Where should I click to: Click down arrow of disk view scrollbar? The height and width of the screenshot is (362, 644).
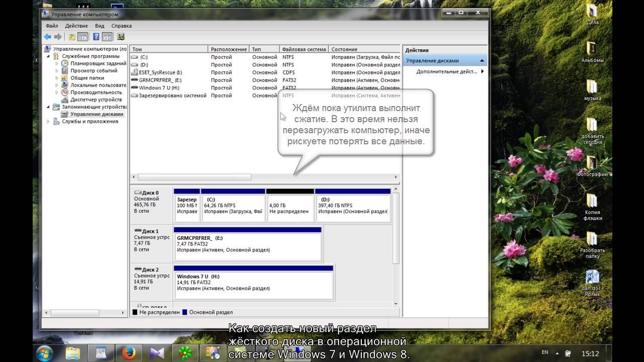396,304
